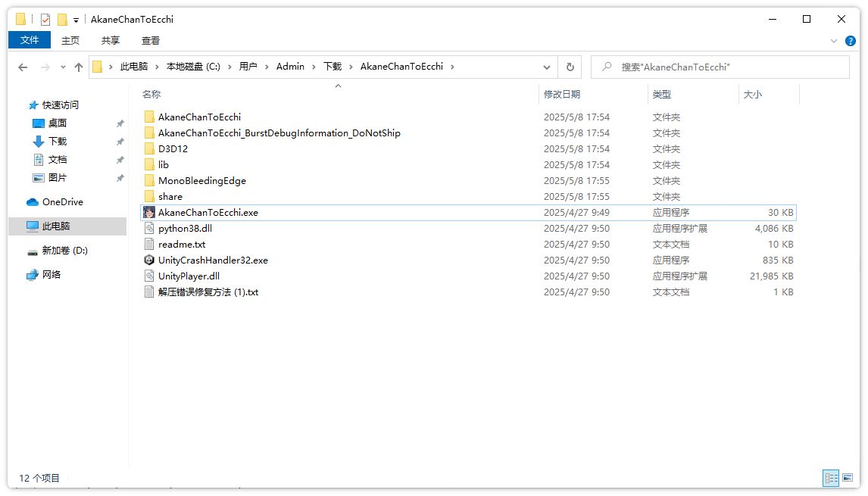
Task: Switch to the 查看 ribbon tab
Action: tap(150, 40)
